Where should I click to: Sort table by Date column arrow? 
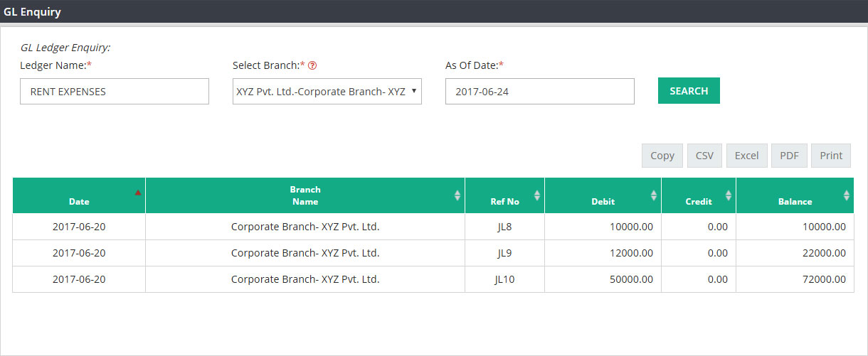pos(138,193)
